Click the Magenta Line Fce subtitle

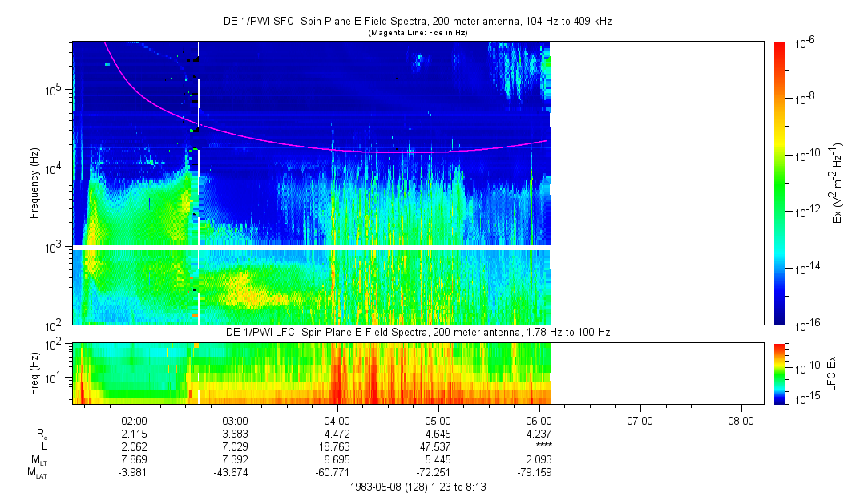pyautogui.click(x=418, y=33)
